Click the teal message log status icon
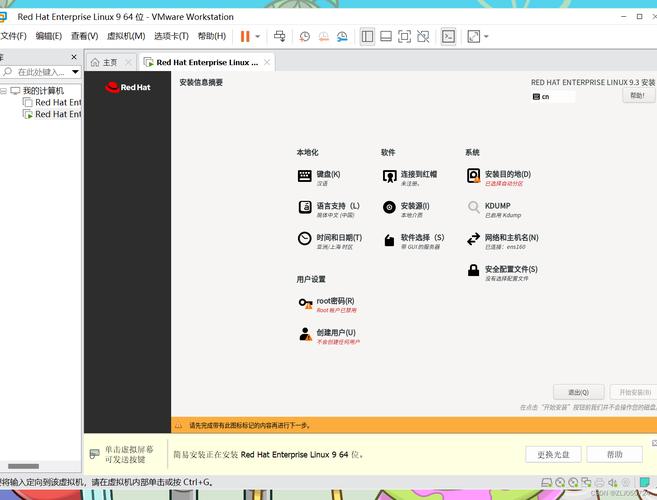This screenshot has width=657, height=500. click(645, 482)
